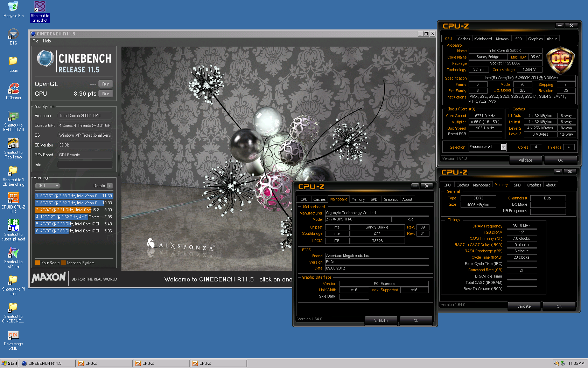Select ranking row 1 Intel Xeon 11.69
The image size is (588, 368).
(x=74, y=196)
